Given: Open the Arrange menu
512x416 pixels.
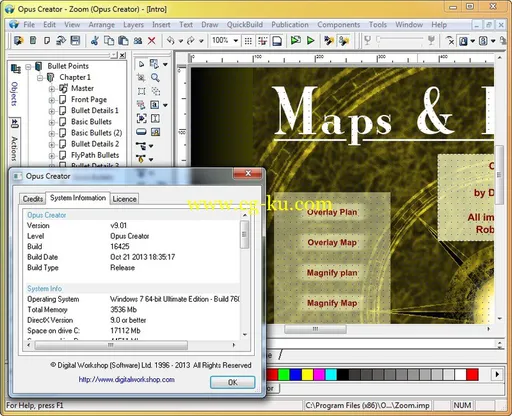Looking at the screenshot, I should point(101,25).
